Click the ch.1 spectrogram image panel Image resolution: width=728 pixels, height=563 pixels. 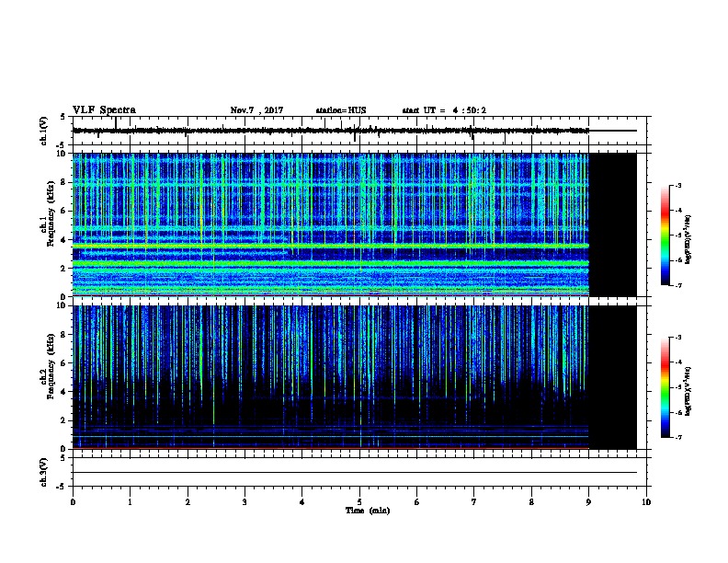(x=354, y=224)
